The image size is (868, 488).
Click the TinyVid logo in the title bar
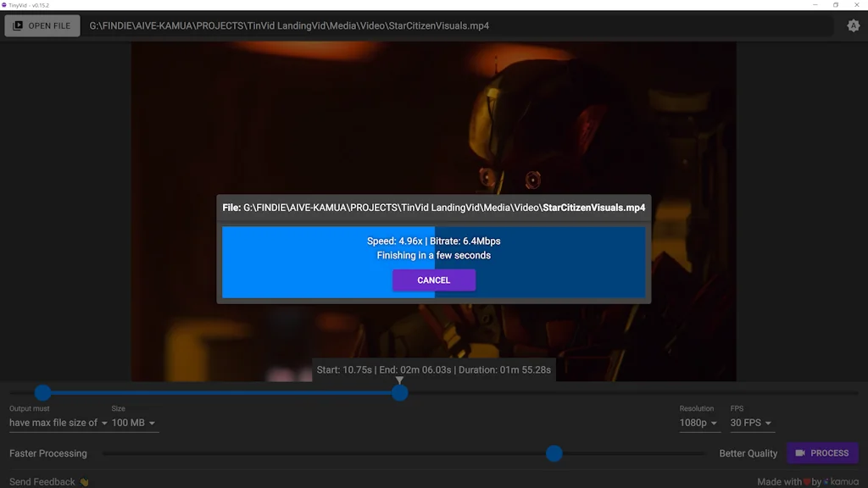7,4
